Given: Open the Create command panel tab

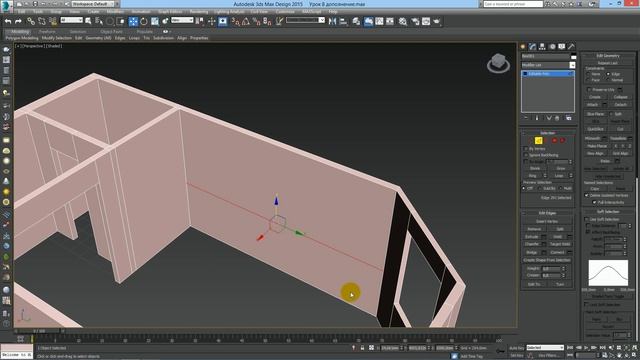Looking at the screenshot, I should pos(523,47).
